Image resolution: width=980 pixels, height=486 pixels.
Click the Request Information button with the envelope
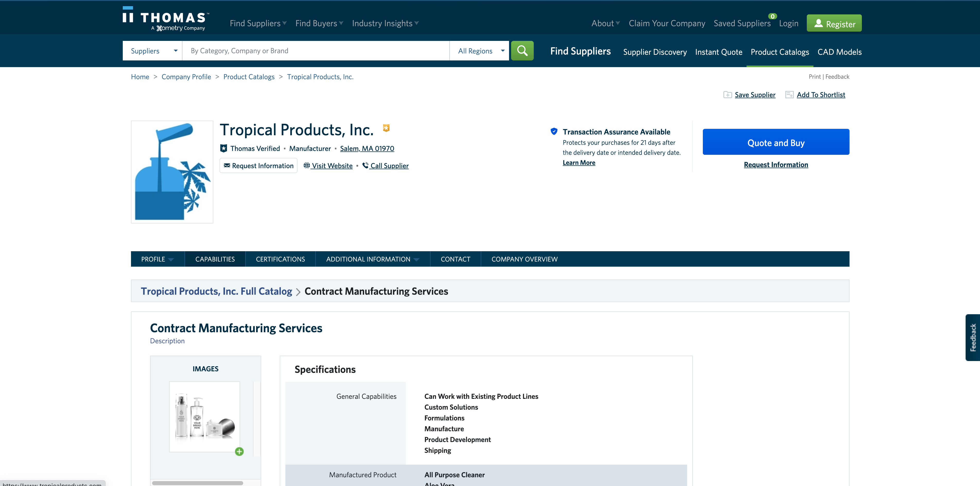tap(258, 165)
